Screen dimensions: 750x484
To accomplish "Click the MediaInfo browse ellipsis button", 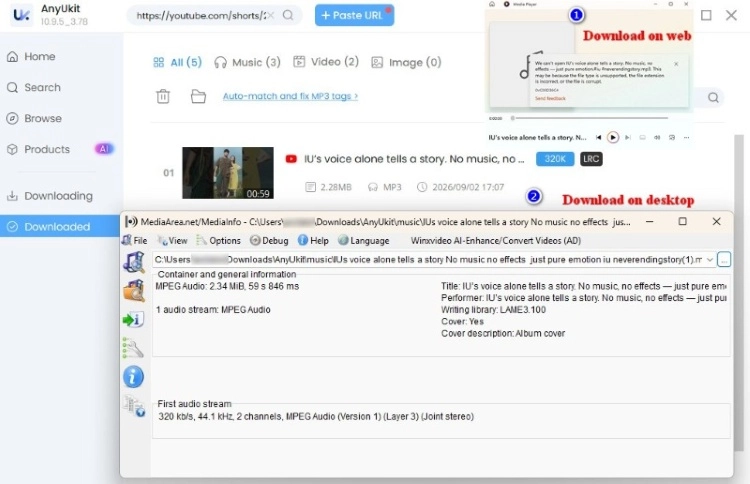I will pos(724,260).
